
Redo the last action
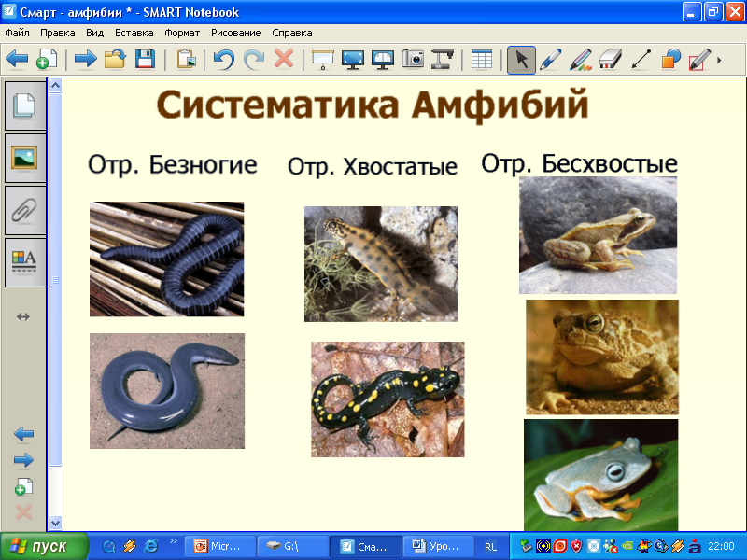coord(254,60)
